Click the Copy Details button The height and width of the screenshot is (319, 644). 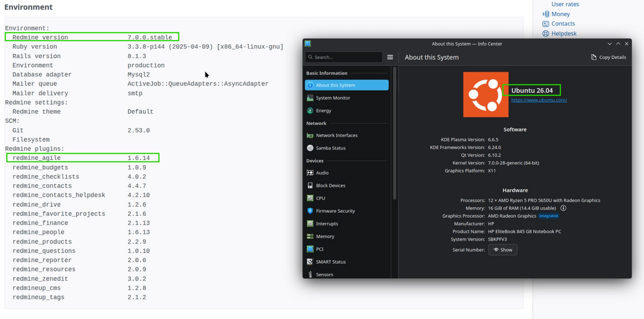click(608, 57)
